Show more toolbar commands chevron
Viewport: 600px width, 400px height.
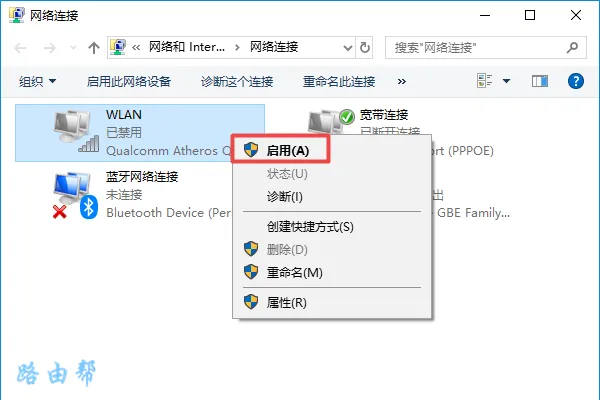(x=402, y=81)
